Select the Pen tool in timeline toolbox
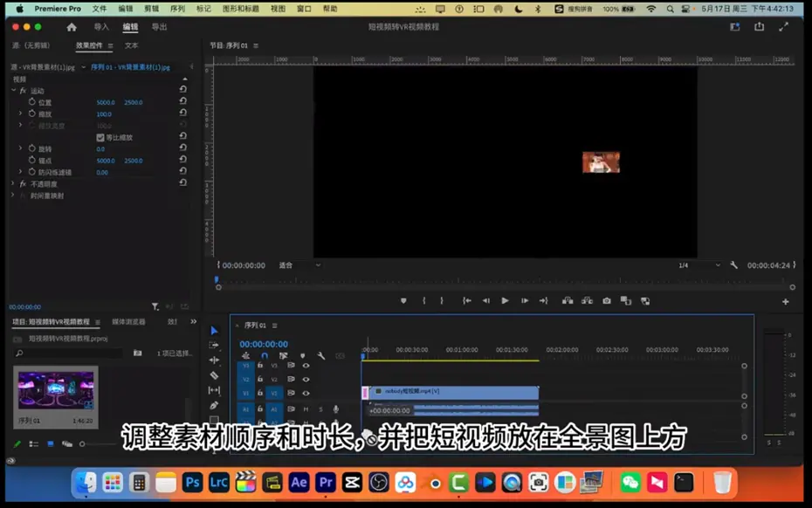 point(214,406)
